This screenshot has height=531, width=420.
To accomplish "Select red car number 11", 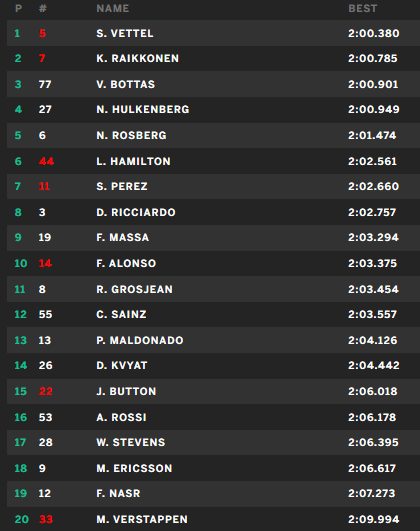I will [44, 186].
